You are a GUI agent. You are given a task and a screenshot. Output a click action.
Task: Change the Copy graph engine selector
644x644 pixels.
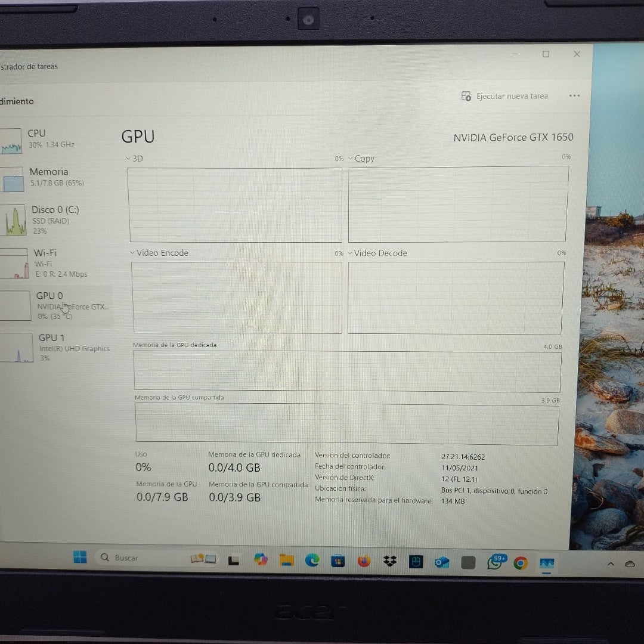coord(351,158)
